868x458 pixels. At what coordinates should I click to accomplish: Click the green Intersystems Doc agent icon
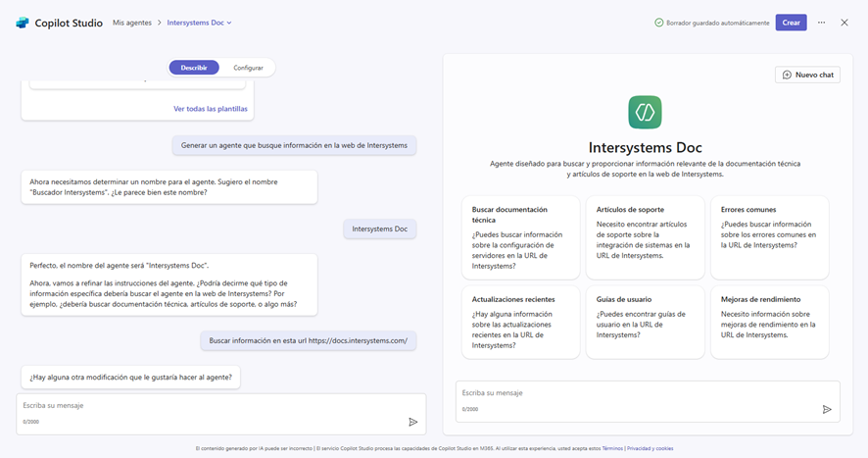pos(645,112)
